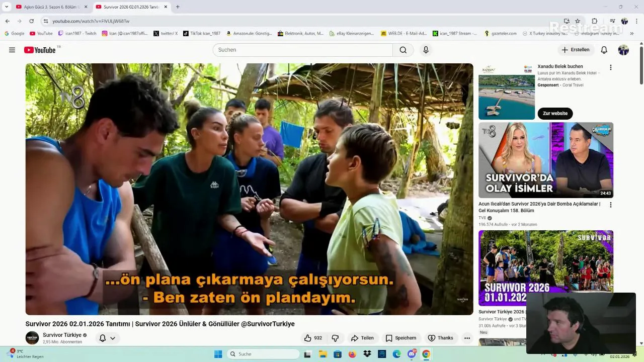This screenshot has width=644, height=362.
Task: Open 'Acun Ilıcalı'dan Survivor 2026'ya' video title
Action: (539, 207)
